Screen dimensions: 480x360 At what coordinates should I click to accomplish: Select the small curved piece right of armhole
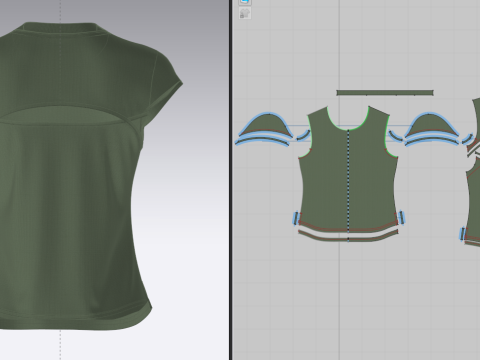(x=395, y=136)
